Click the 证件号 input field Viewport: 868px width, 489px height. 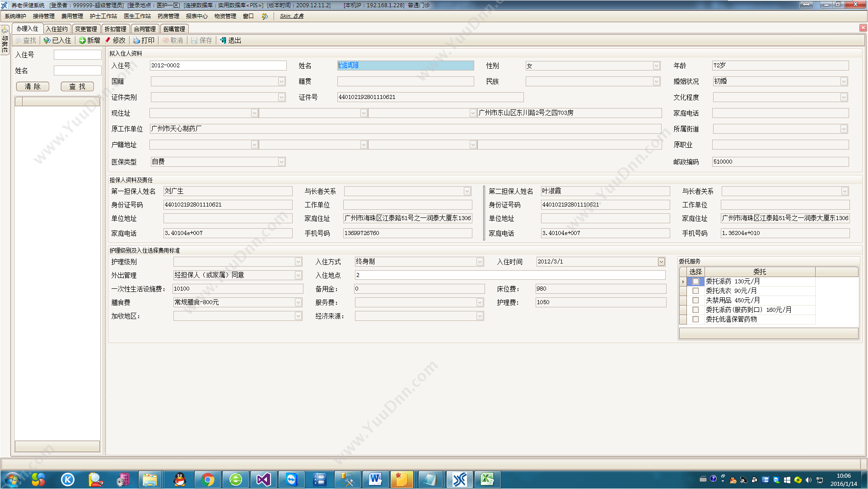pos(430,97)
